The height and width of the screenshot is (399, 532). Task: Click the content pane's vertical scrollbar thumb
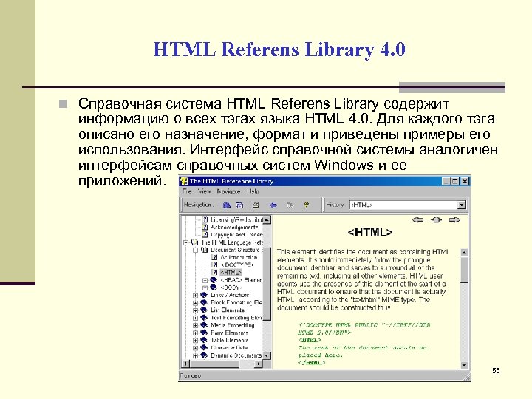tap(464, 270)
